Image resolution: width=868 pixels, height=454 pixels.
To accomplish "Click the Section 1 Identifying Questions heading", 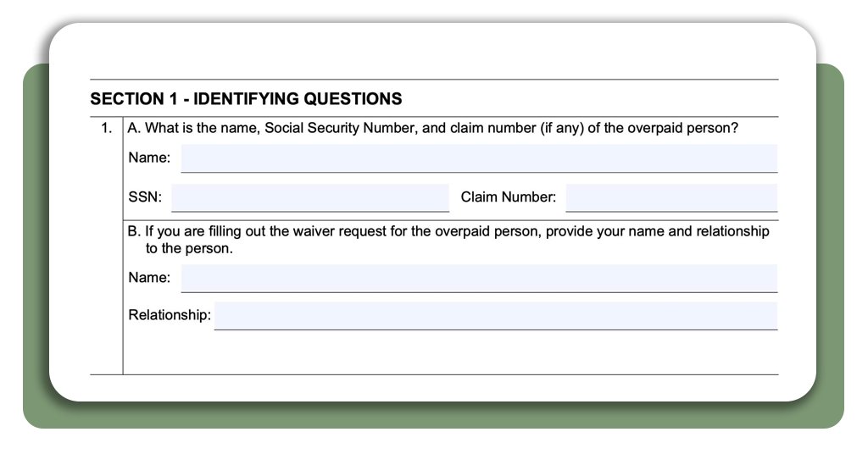I will (247, 99).
